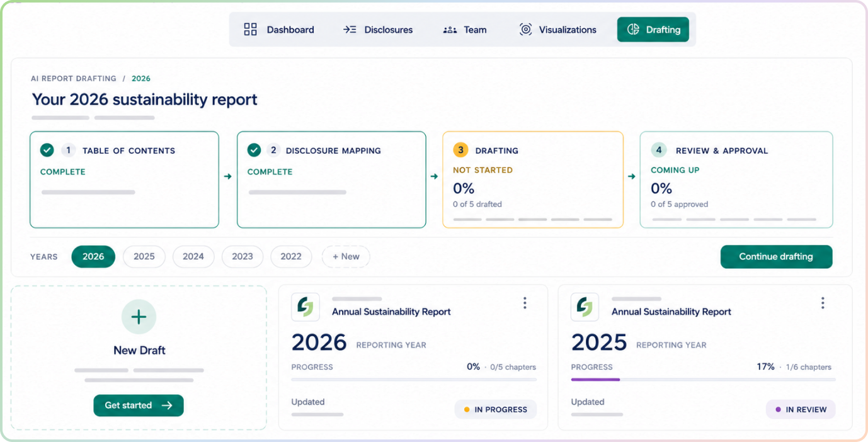Click the Table of Contents green checkmark
868x442 pixels.
click(x=47, y=150)
